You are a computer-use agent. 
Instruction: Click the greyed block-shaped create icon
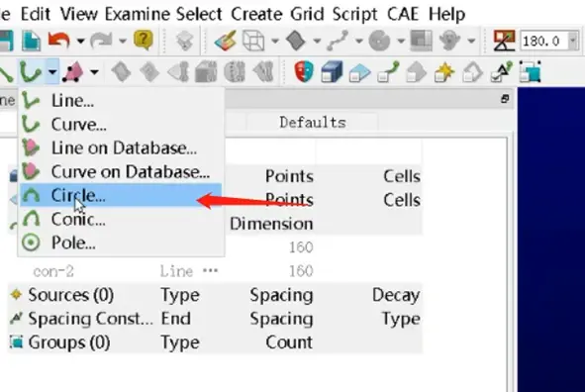click(206, 71)
